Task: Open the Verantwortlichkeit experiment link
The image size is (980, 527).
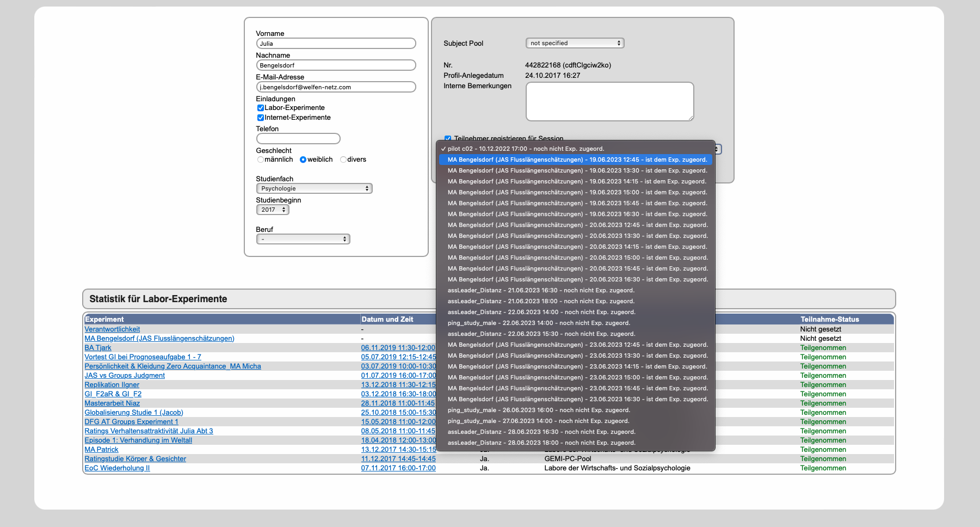Action: (112, 329)
